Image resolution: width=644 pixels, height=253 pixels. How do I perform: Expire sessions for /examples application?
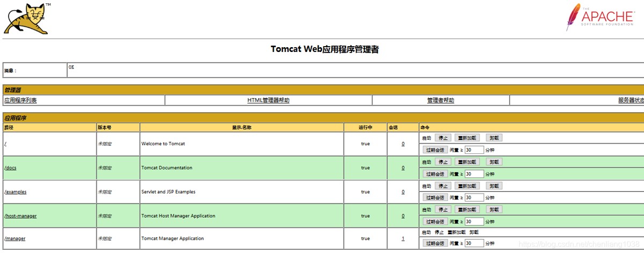click(x=435, y=198)
